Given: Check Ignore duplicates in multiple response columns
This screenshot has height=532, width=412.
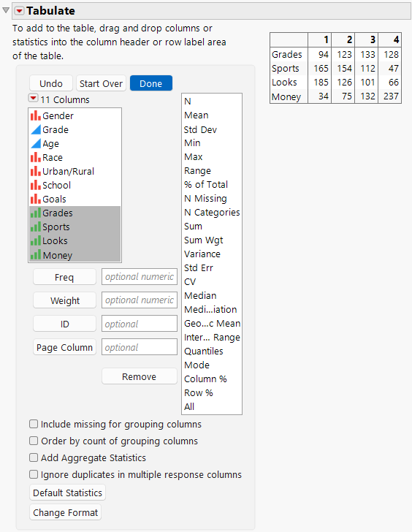Looking at the screenshot, I should tap(33, 474).
